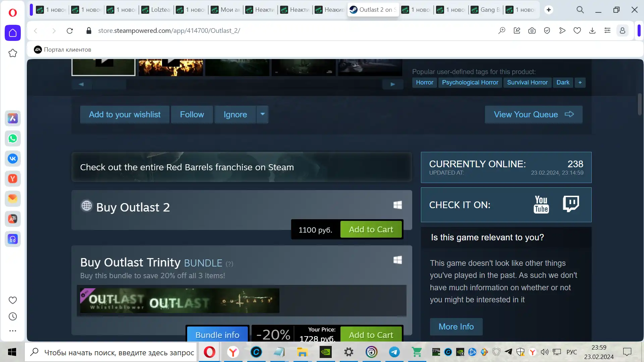Expand Ignore options dropdown arrow

click(x=263, y=114)
